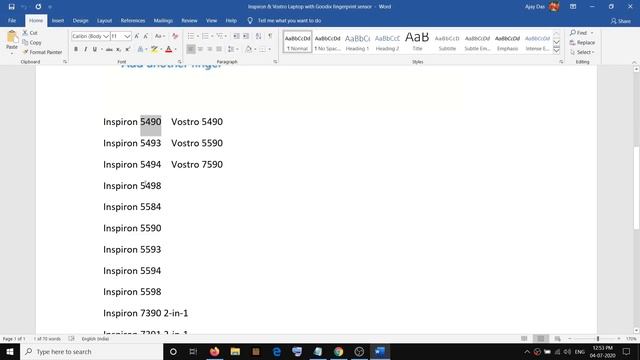Open font color dropdown arrow

click(x=176, y=49)
